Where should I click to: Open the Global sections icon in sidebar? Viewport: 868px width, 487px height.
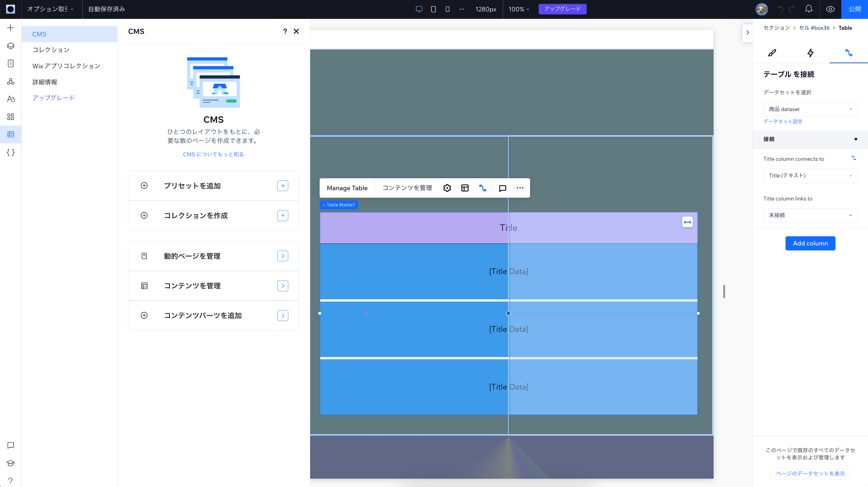coord(11,81)
